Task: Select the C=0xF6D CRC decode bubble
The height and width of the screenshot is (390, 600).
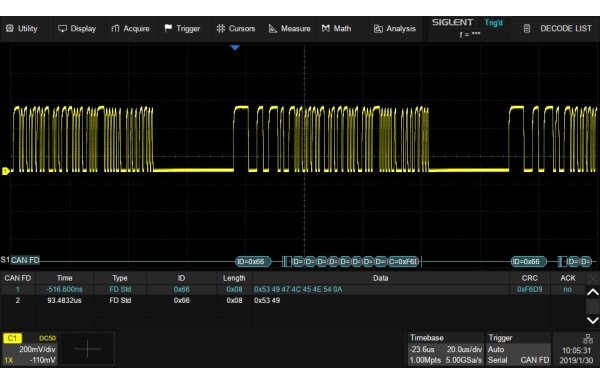Action: tap(403, 262)
